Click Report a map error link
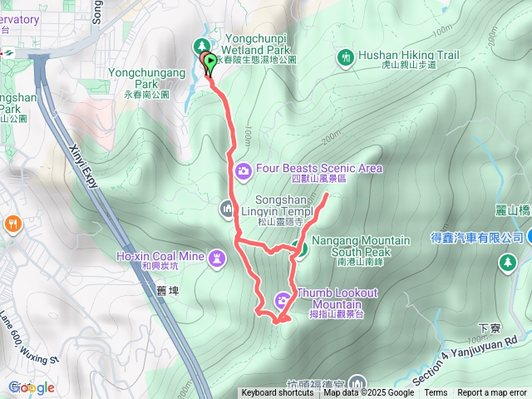This screenshot has height=399, width=532. click(x=491, y=393)
